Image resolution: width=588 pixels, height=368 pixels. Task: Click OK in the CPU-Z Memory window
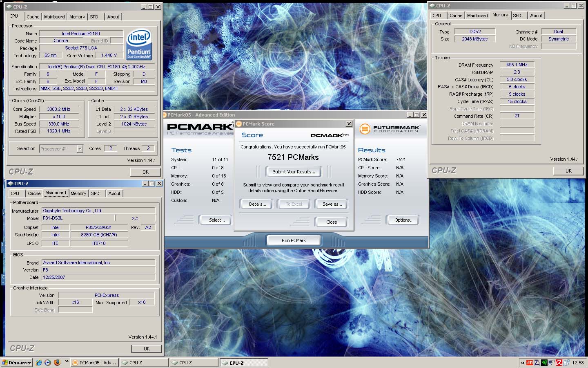click(x=568, y=171)
